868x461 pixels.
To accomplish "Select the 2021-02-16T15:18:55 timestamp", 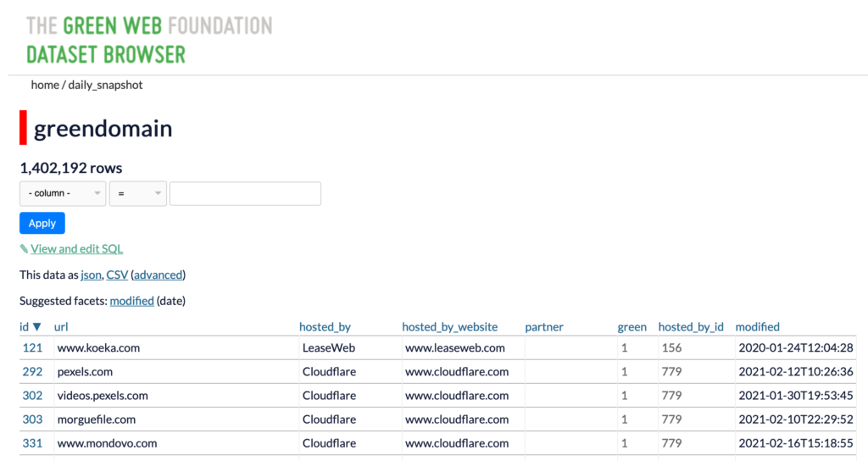I will pos(795,442).
